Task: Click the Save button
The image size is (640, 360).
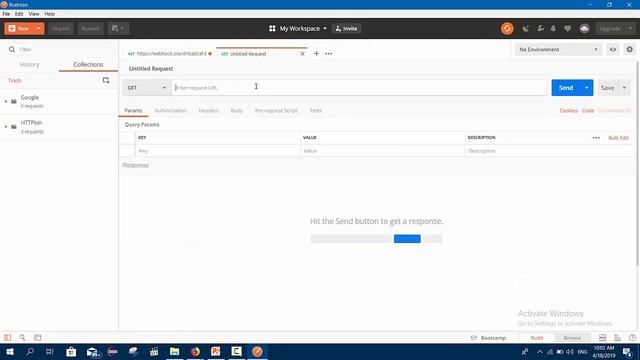Action: [608, 88]
